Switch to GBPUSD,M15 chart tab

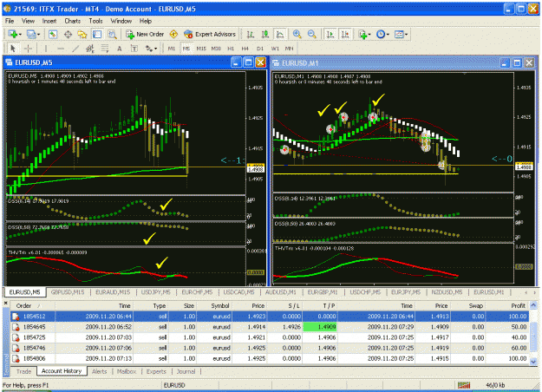[x=68, y=292]
